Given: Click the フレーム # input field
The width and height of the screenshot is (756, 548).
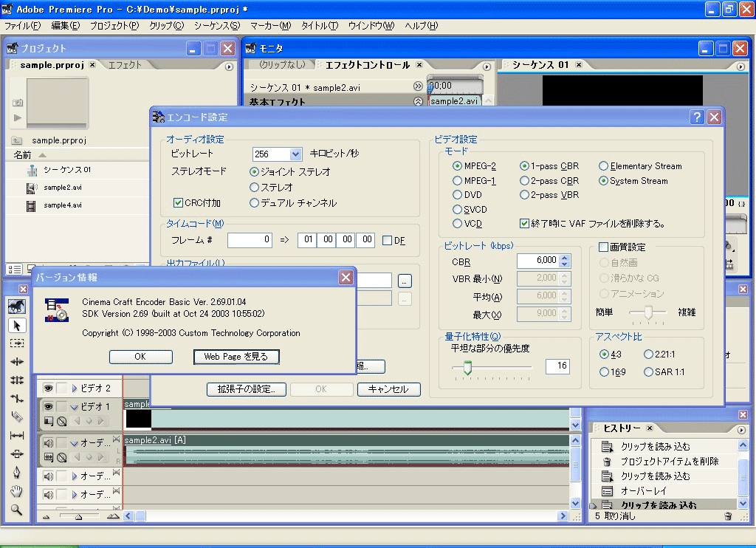Looking at the screenshot, I should pos(250,240).
